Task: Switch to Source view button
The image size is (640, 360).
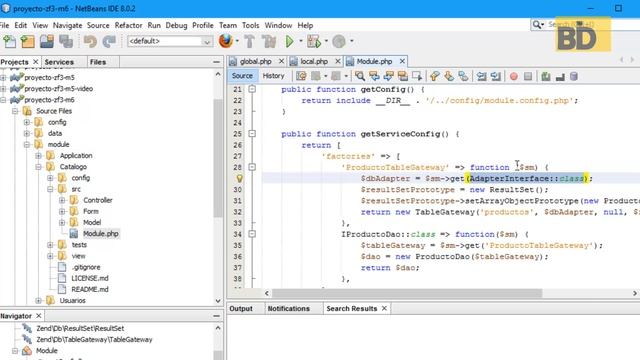Action: (242, 76)
